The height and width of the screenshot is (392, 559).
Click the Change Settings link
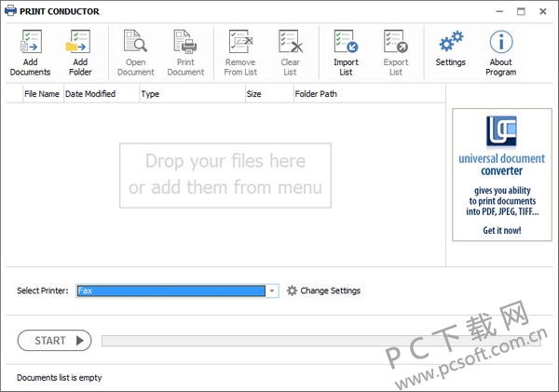[330, 291]
